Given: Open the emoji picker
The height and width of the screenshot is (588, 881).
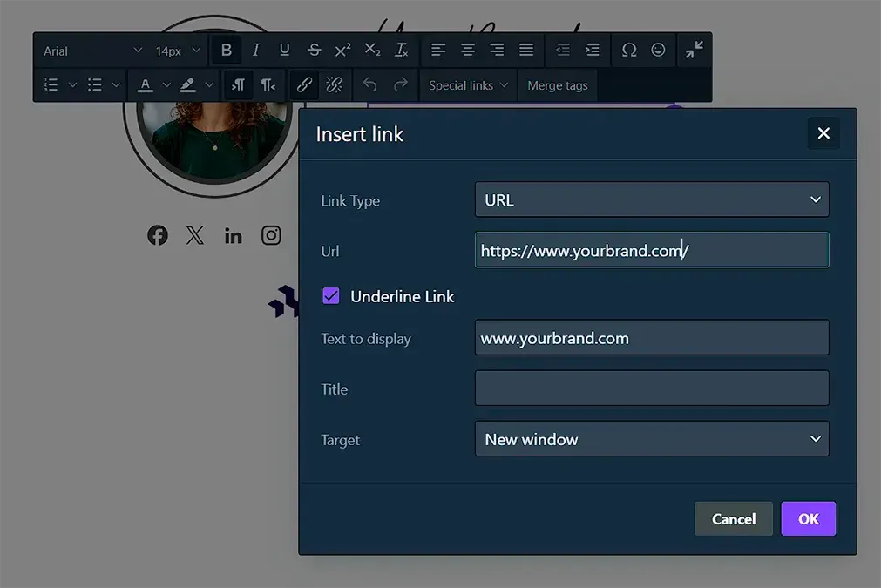Looking at the screenshot, I should pyautogui.click(x=658, y=51).
